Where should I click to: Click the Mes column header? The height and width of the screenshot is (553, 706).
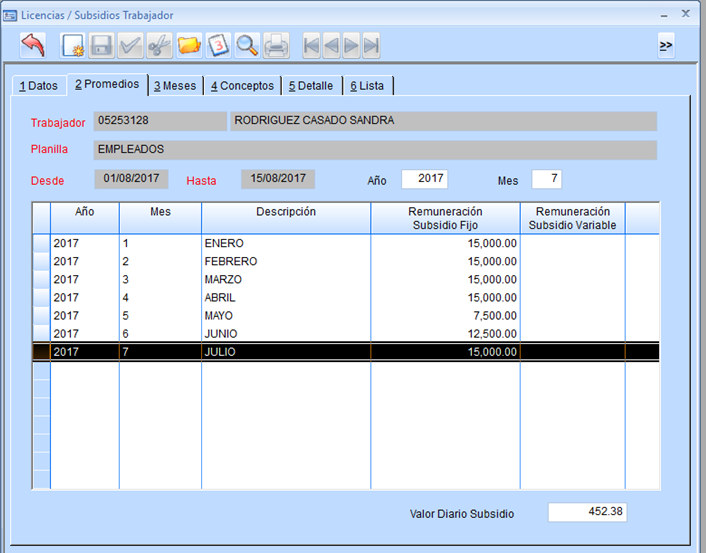(x=160, y=218)
